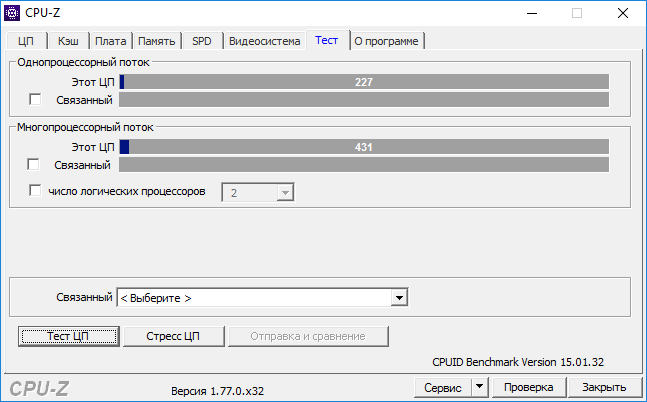Viewport: 647px width, 402px height.
Task: Click the CPU-Z title bar app icon
Action: click(12, 13)
